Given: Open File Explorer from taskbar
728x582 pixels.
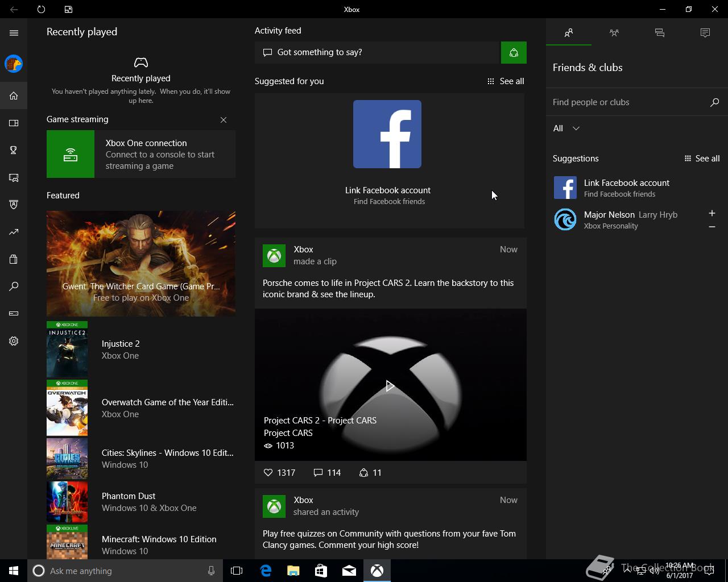Looking at the screenshot, I should tap(293, 571).
